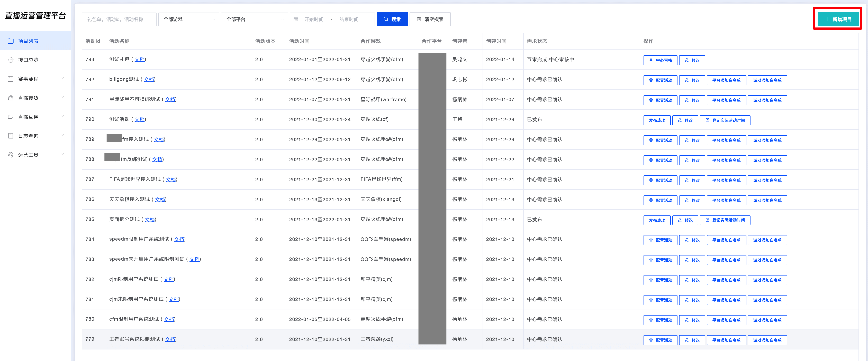Image resolution: width=868 pixels, height=361 pixels.
Task: Click creator name 吴鸿文
Action: pos(460,60)
